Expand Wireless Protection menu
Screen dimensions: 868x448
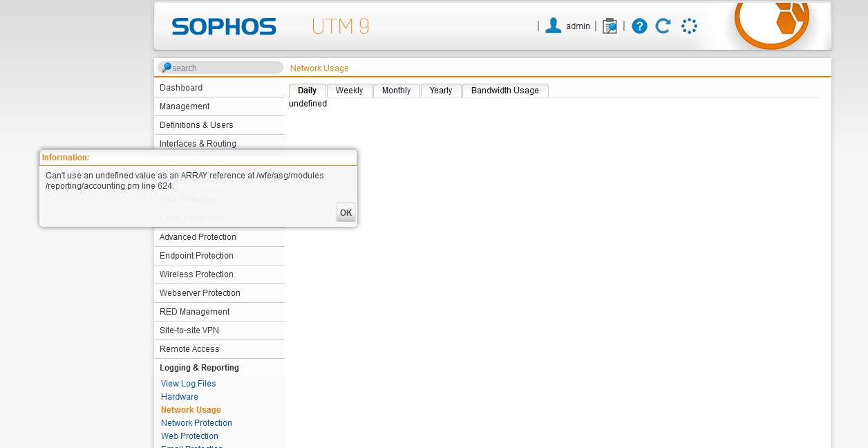point(219,274)
